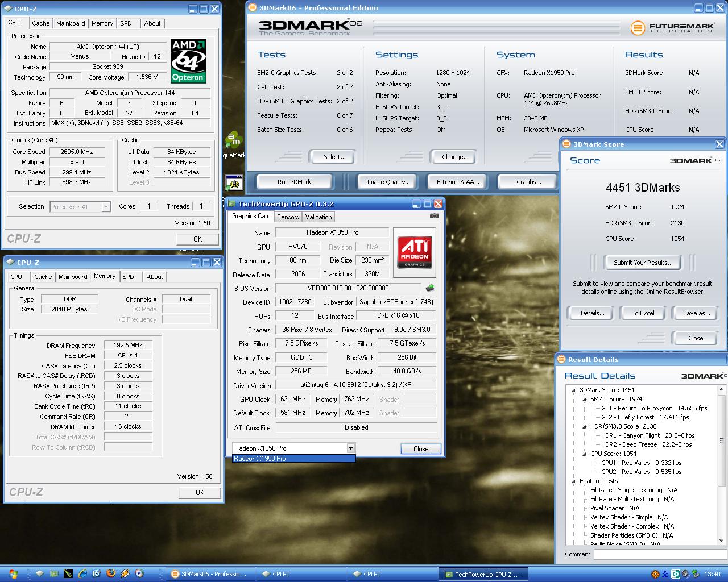The image size is (728, 582).
Task: Switch to TechPowerUp GPU-Z taskbar button
Action: pos(483,574)
